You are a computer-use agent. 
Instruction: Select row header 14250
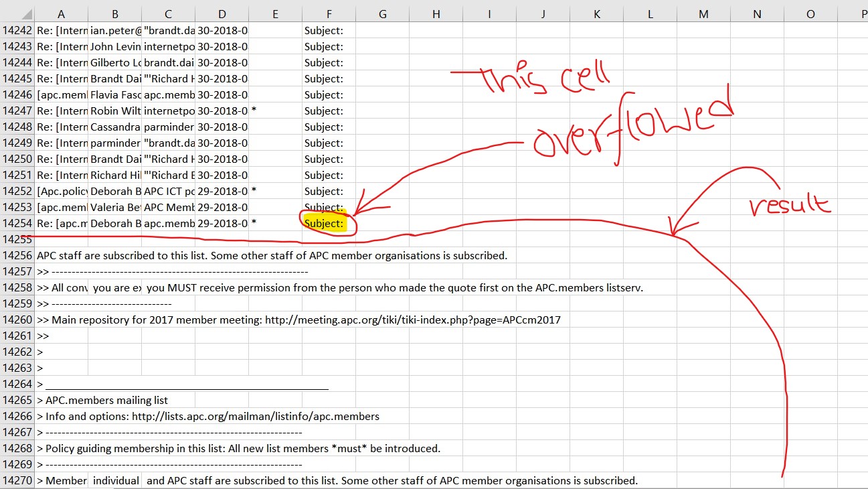coord(17,159)
